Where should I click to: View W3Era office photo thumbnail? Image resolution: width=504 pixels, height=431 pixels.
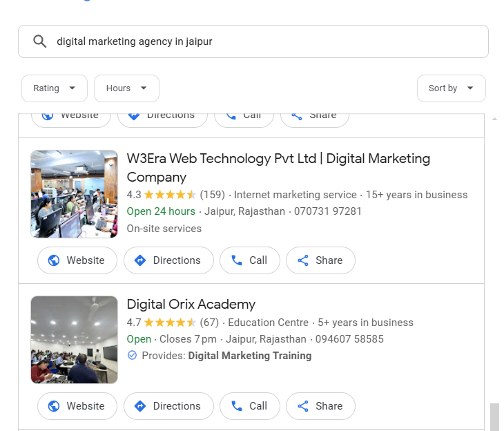pyautogui.click(x=75, y=194)
